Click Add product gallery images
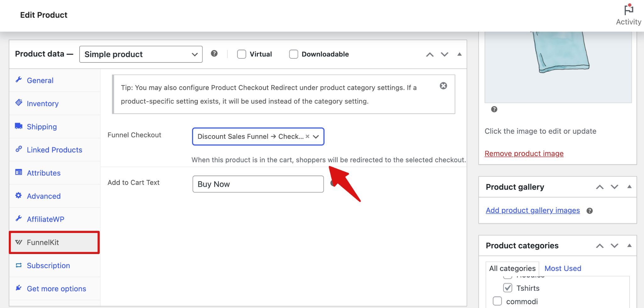This screenshot has width=644, height=308. (532, 210)
